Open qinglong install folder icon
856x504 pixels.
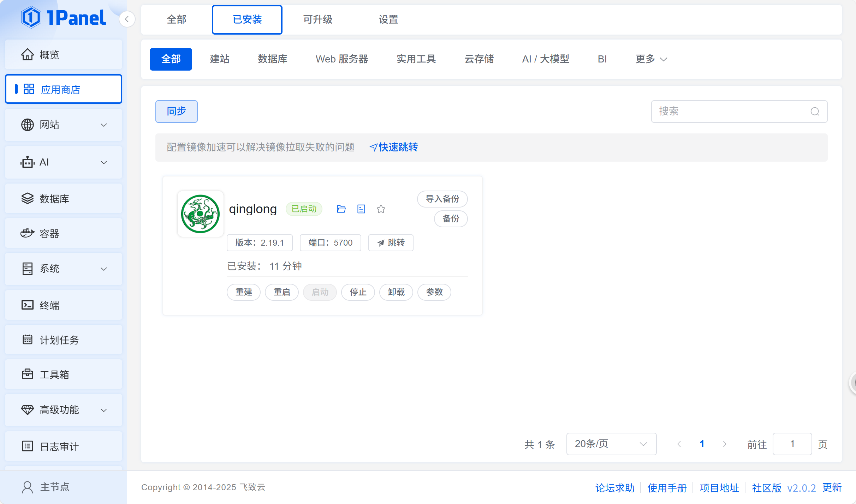click(x=341, y=209)
